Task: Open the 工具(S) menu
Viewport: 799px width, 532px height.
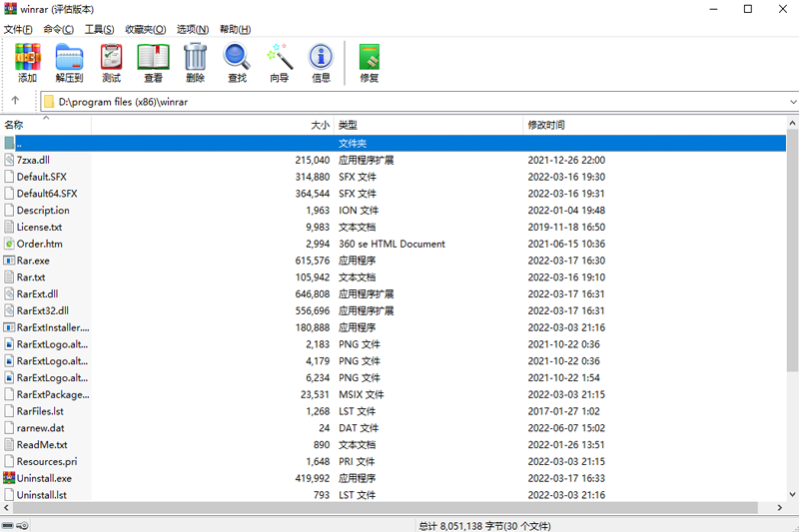Action: pos(99,30)
